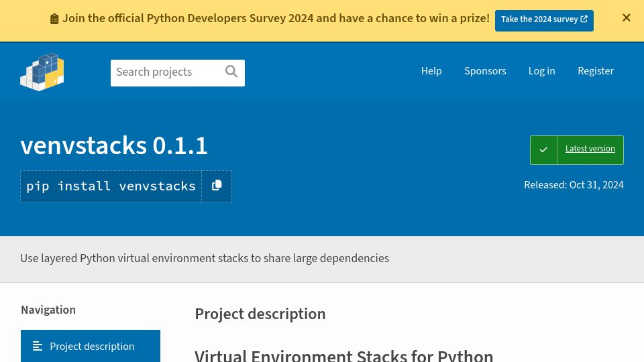The height and width of the screenshot is (362, 644).
Task: Go to the Log in page
Action: [542, 71]
